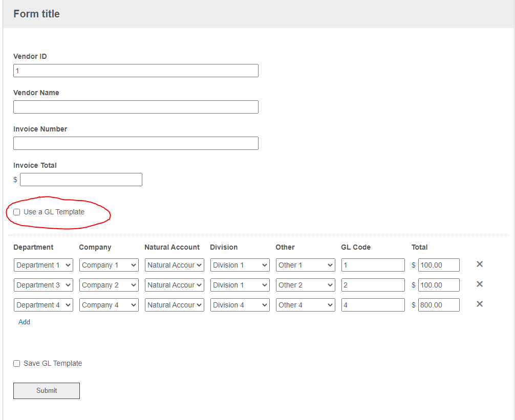Remove the third GL row with X icon

tap(480, 304)
